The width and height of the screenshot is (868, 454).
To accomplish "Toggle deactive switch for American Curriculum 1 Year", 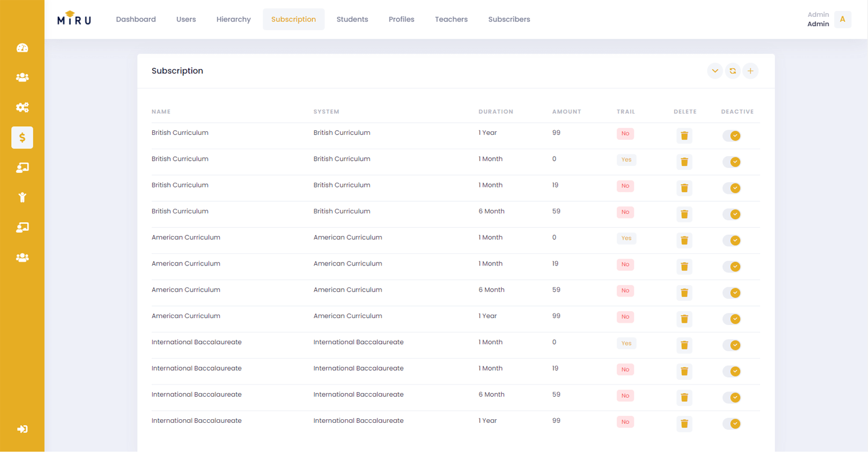I will pos(732,319).
